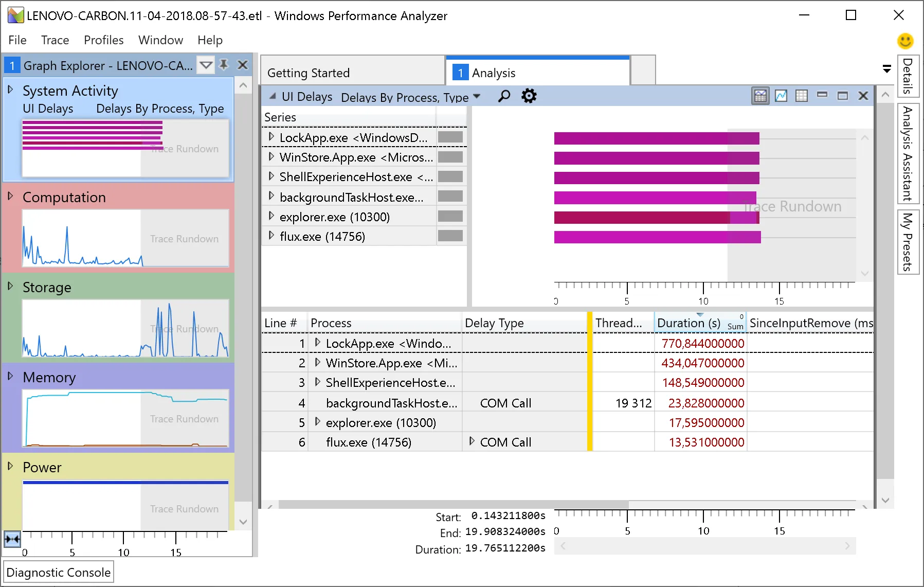Click the flux.exe series color swatch

[x=450, y=236]
